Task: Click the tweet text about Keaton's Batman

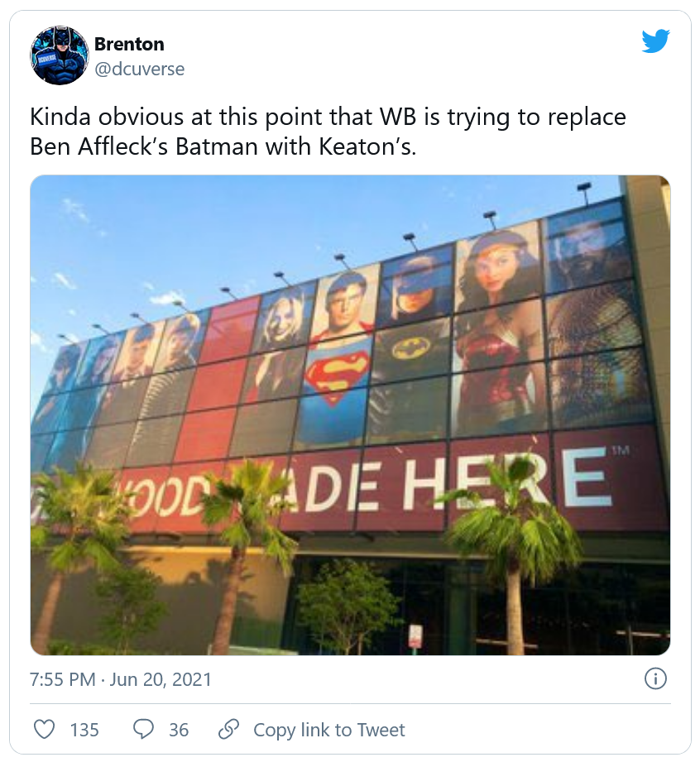Action: (x=328, y=131)
